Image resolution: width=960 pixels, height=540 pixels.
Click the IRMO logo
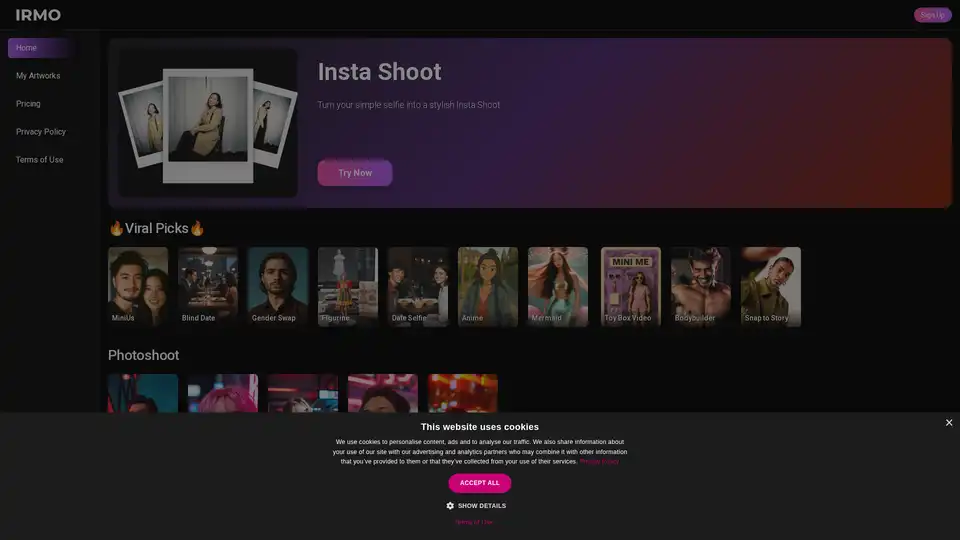click(38, 15)
